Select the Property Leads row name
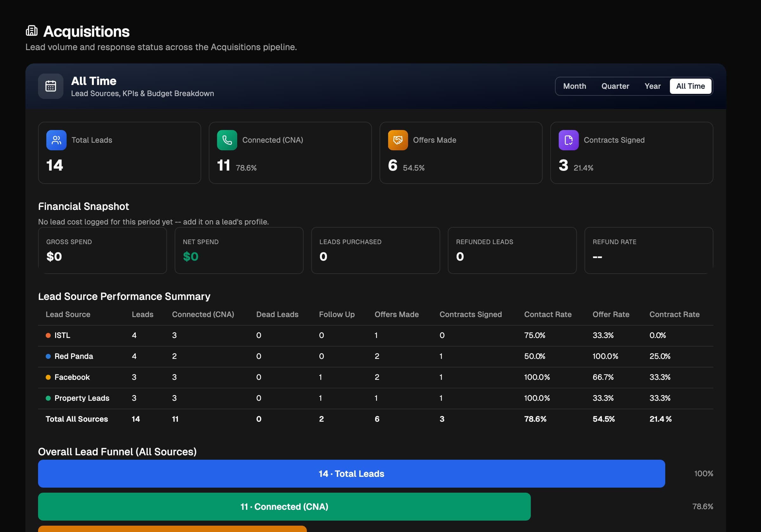This screenshot has height=532, width=761. click(x=82, y=398)
